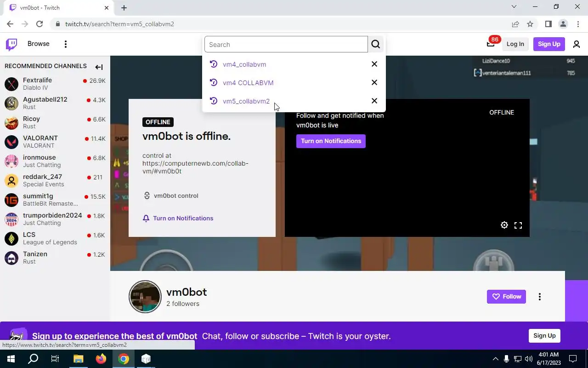Go back in Chrome browser

pyautogui.click(x=10, y=24)
